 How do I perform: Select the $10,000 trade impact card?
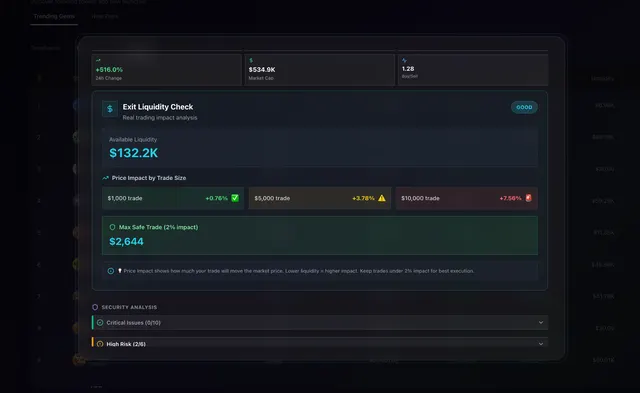[x=467, y=198]
